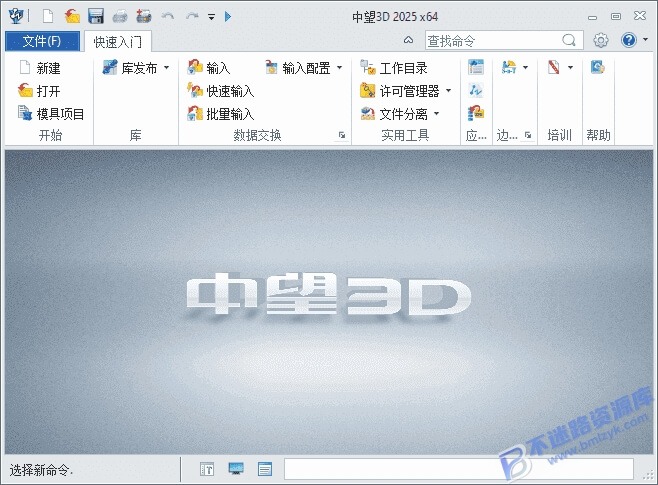
Task: Expand the 培训 icon dropdown arrow
Action: point(570,68)
